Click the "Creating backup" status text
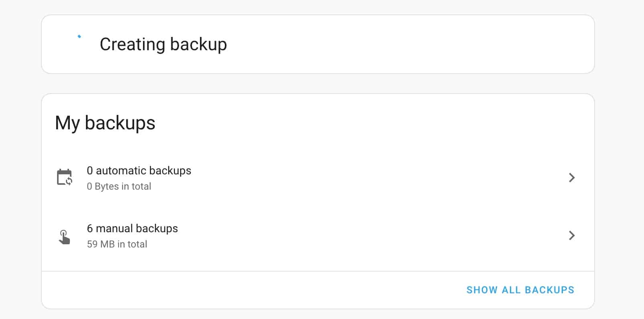The image size is (644, 319). coord(163,44)
